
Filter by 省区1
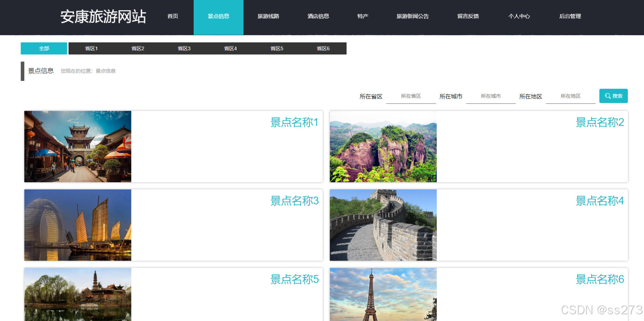(91, 48)
